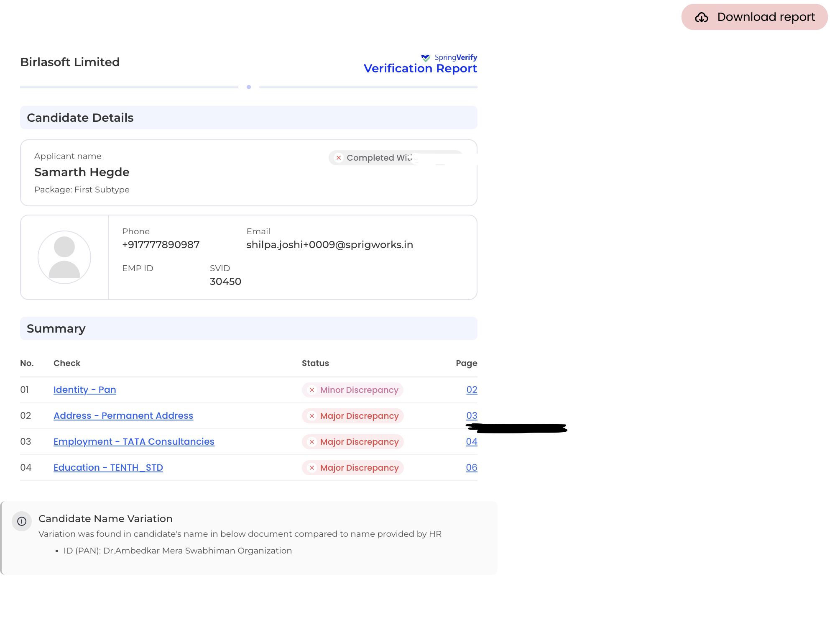Viewport: 840px width, 633px height.
Task: Click X icon on Permanent Address status badge
Action: (312, 416)
